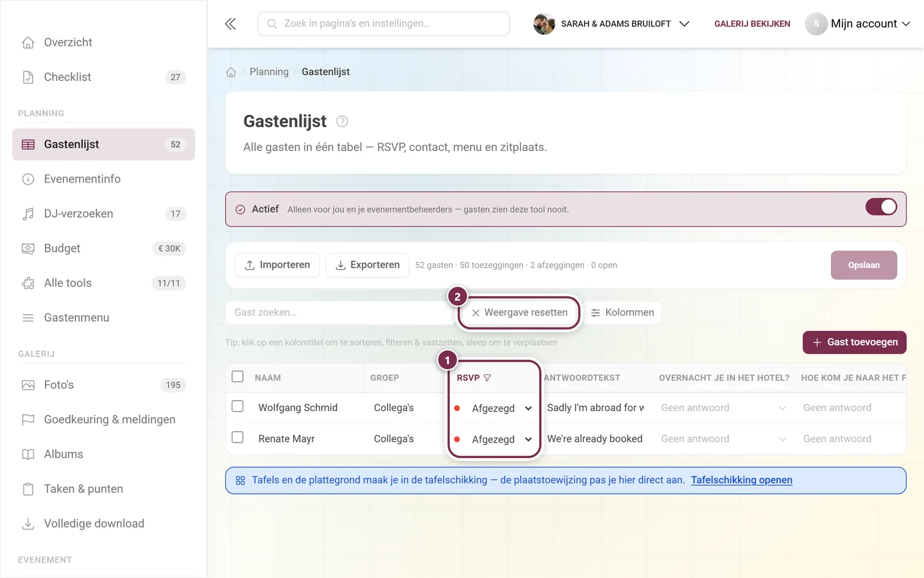
Task: Click the Gastenmenu list icon
Action: click(x=28, y=318)
